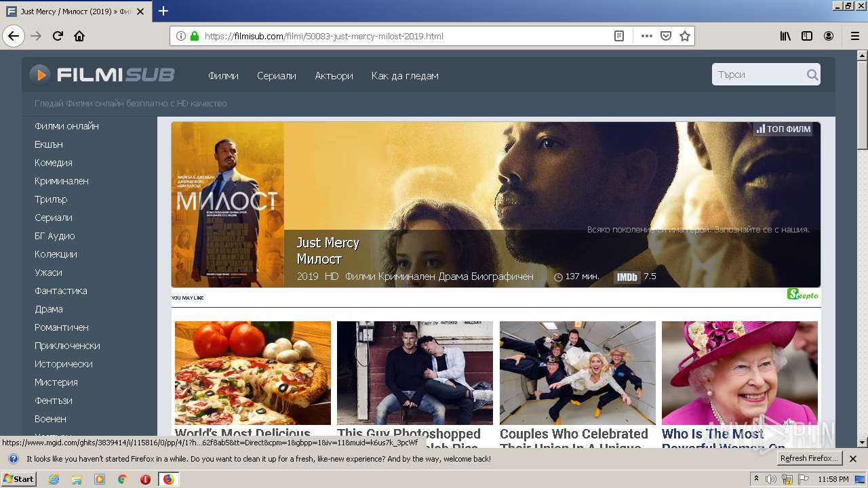The width and height of the screenshot is (868, 488).
Task: Click the ТОП ФИЛМ badge
Action: pyautogui.click(x=783, y=129)
